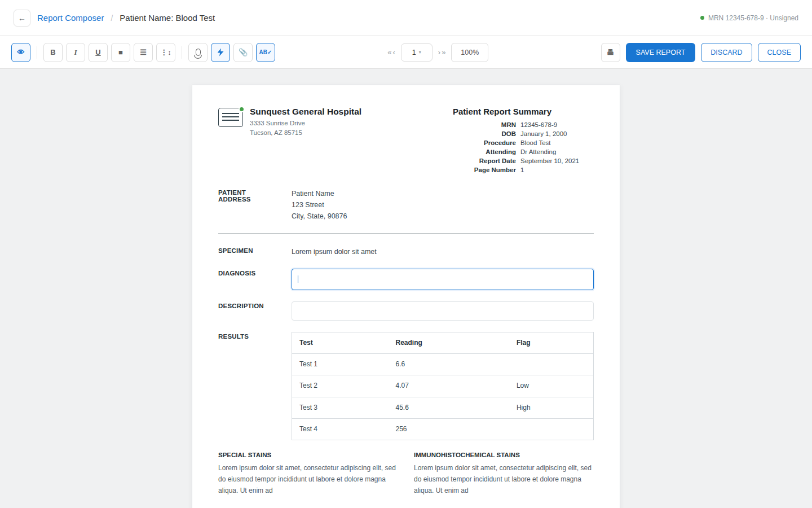Click the specimen text Lorem ipsum dolor

click(334, 252)
